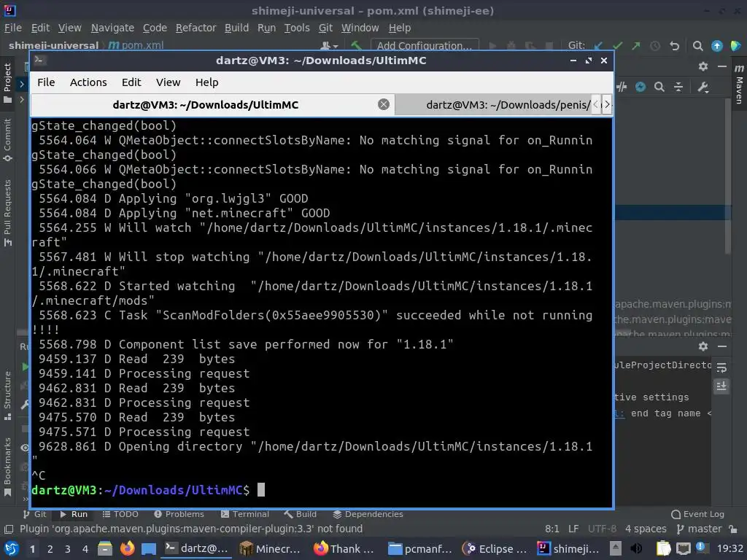The height and width of the screenshot is (560, 747).
Task: Click read-only lock icon in status bar
Action: tap(733, 529)
